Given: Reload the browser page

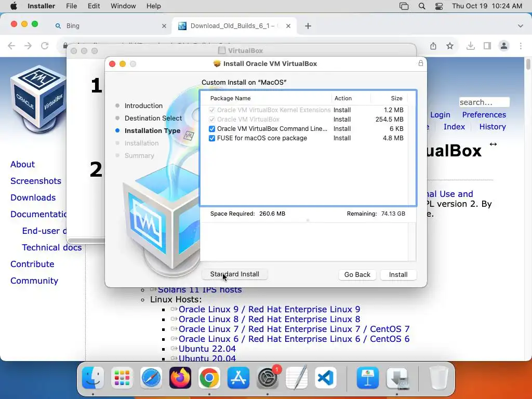Looking at the screenshot, I should [x=45, y=46].
